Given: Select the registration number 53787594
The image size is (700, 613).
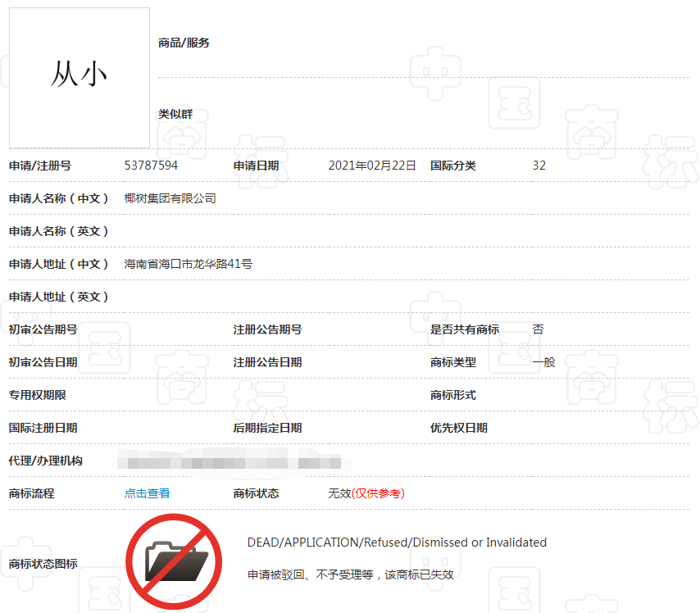Looking at the screenshot, I should pyautogui.click(x=151, y=166).
